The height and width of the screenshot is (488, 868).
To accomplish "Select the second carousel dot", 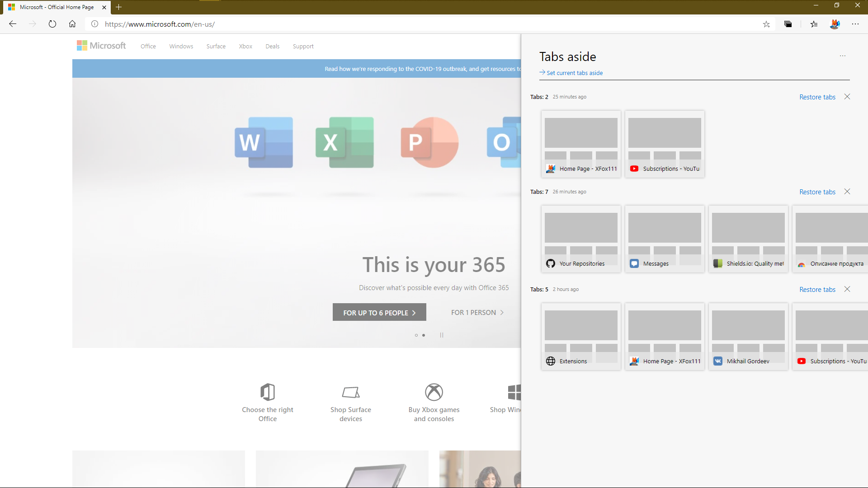I will point(424,335).
